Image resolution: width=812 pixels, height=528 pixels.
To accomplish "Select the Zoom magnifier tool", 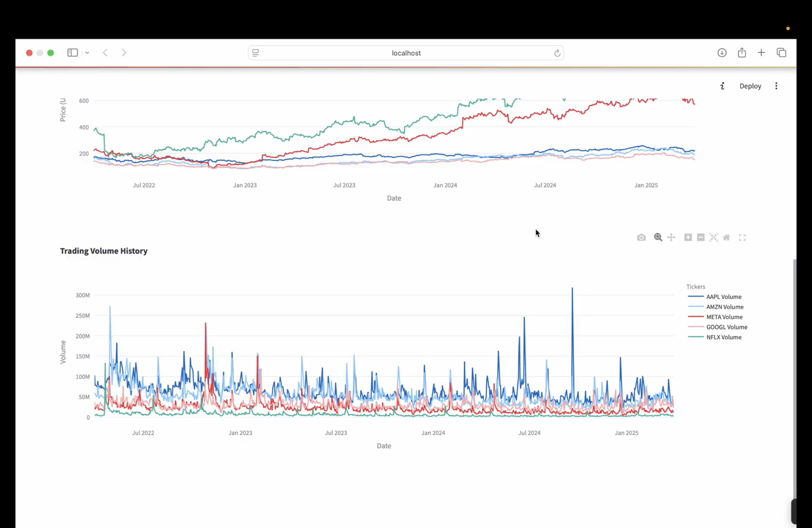I will (658, 237).
